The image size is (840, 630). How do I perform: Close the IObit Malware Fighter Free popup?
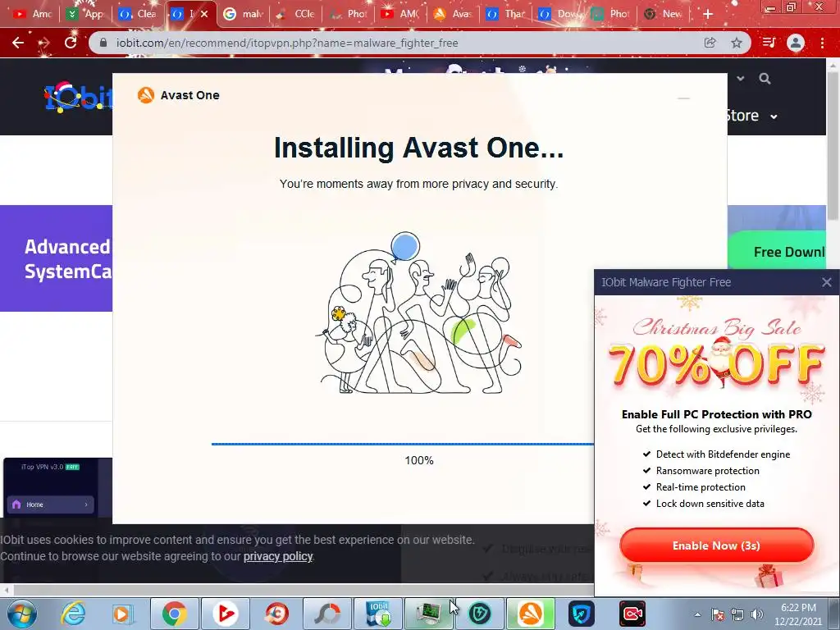tap(827, 282)
